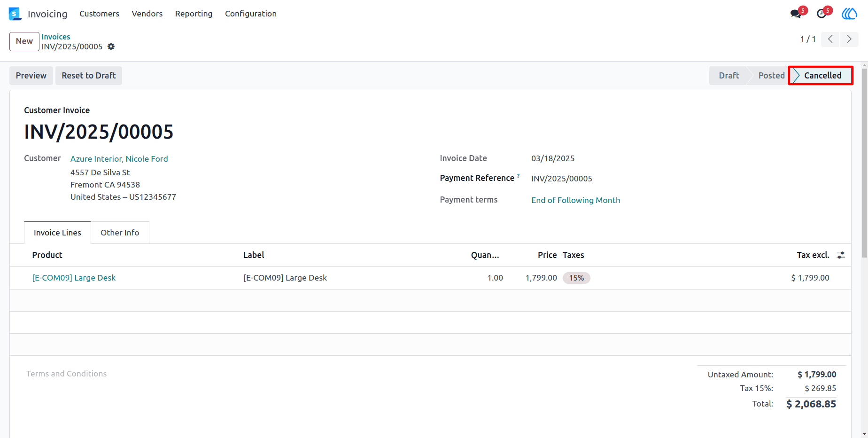Click the Tax excl. column header
The height and width of the screenshot is (438, 868).
(x=813, y=255)
